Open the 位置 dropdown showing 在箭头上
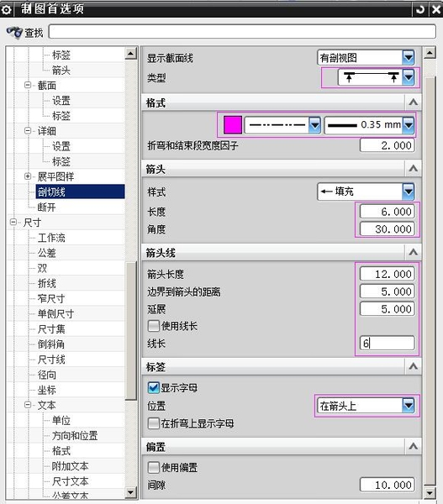The width and height of the screenshot is (443, 504). tap(408, 406)
